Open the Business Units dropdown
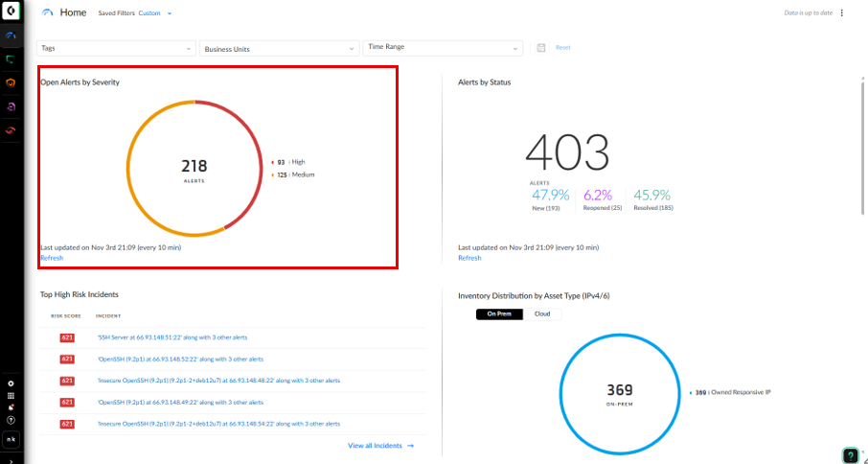This screenshot has height=464, width=868. [x=279, y=48]
